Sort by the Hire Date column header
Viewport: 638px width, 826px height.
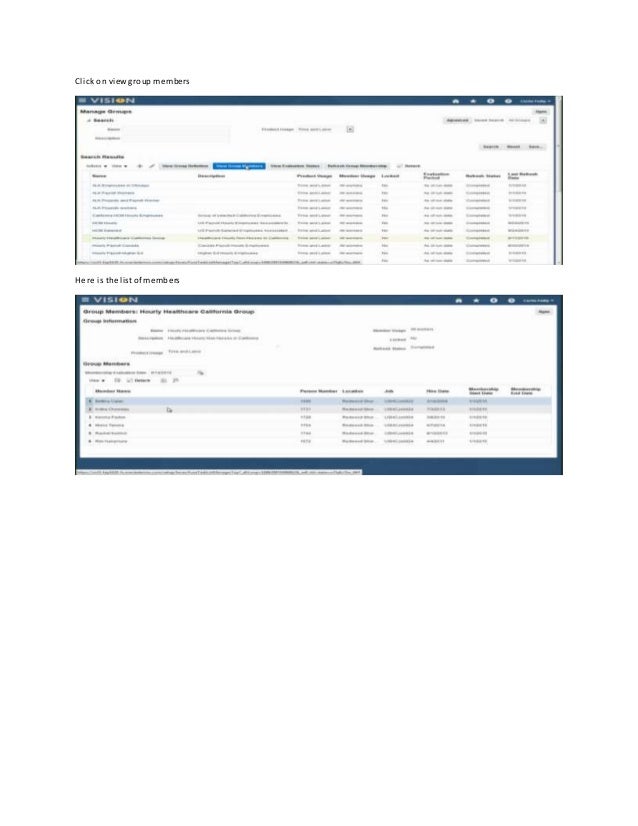pyautogui.click(x=438, y=391)
